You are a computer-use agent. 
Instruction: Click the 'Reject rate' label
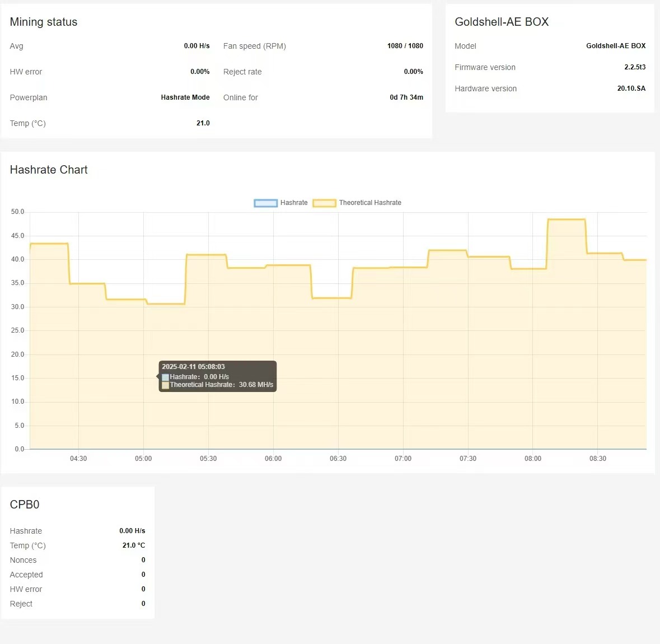242,72
